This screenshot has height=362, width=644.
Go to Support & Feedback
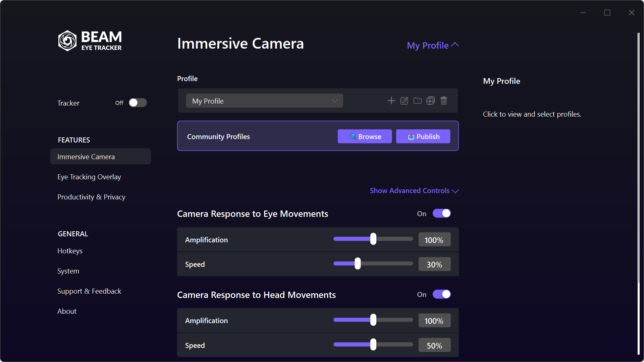point(89,291)
